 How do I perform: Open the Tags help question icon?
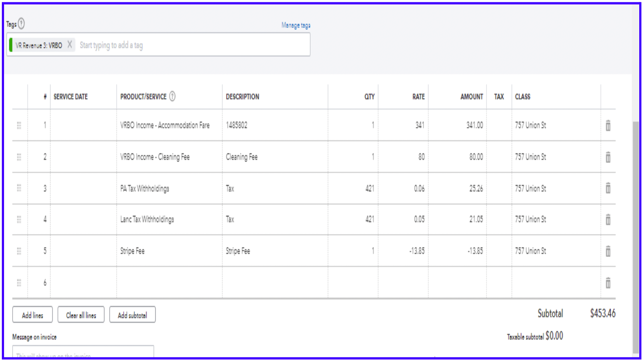click(21, 24)
